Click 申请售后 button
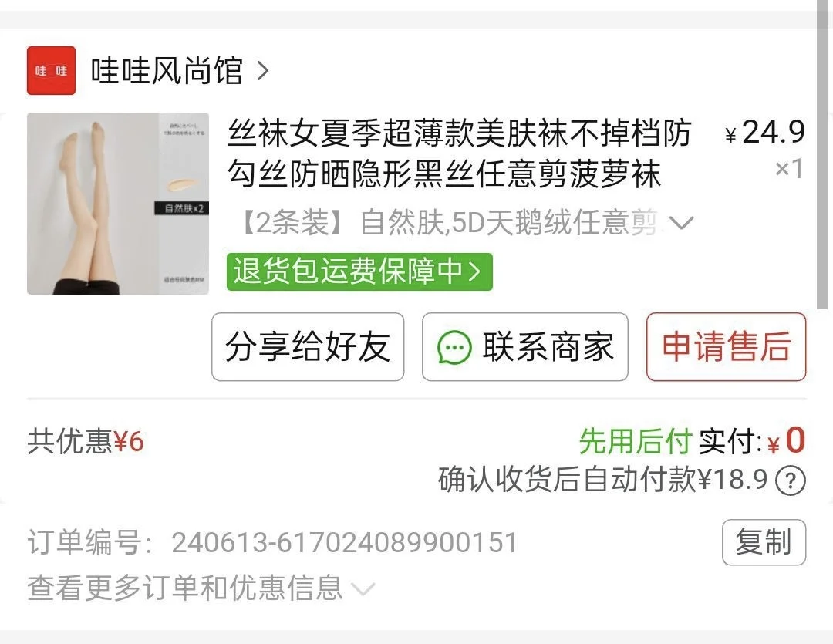This screenshot has height=644, width=833. 727,346
